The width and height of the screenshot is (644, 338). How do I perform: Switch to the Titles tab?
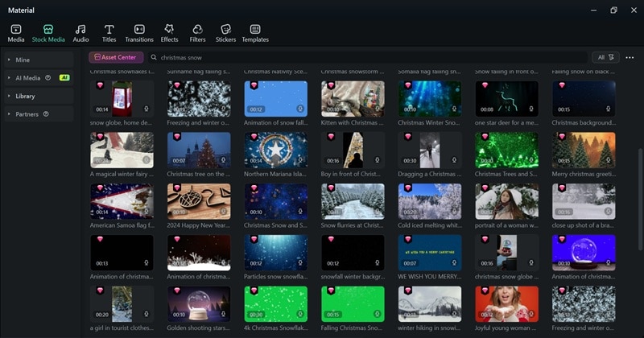coord(109,33)
